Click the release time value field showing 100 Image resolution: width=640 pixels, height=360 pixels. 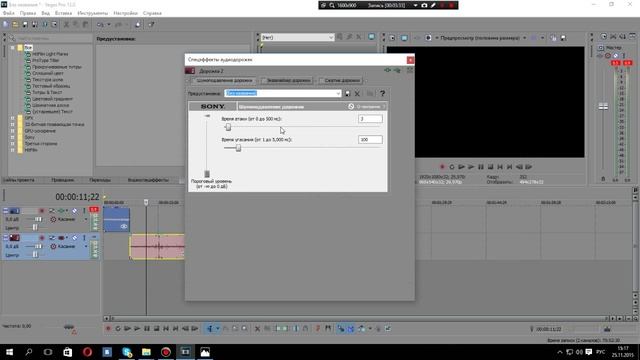(370, 140)
